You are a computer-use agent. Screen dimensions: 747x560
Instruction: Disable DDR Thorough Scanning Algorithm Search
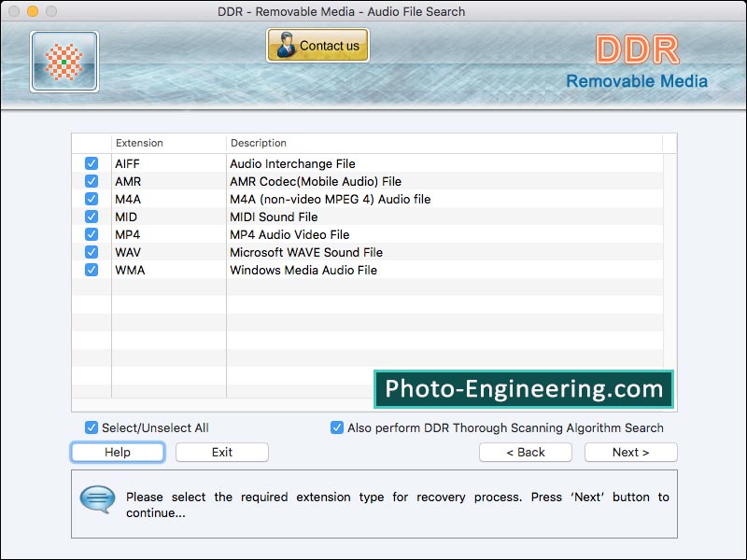tap(336, 427)
